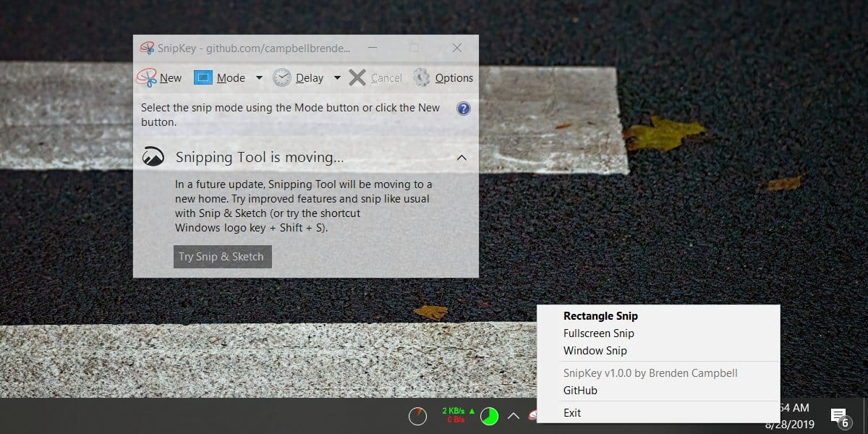Click the 'Snipping Tool is moving...' heading

(x=260, y=158)
